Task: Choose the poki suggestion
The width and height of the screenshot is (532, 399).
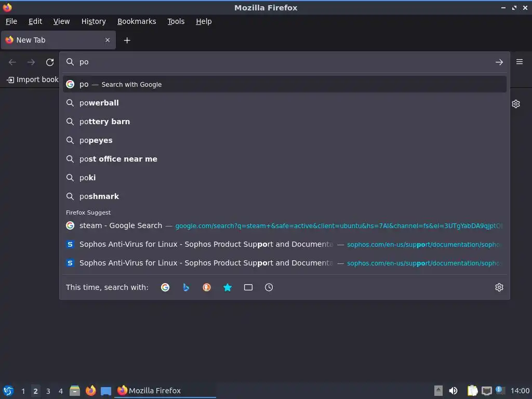Action: pos(285,178)
